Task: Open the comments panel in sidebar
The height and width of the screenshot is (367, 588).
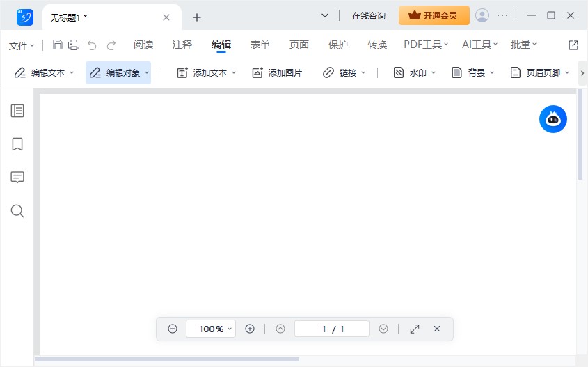Action: click(x=17, y=177)
